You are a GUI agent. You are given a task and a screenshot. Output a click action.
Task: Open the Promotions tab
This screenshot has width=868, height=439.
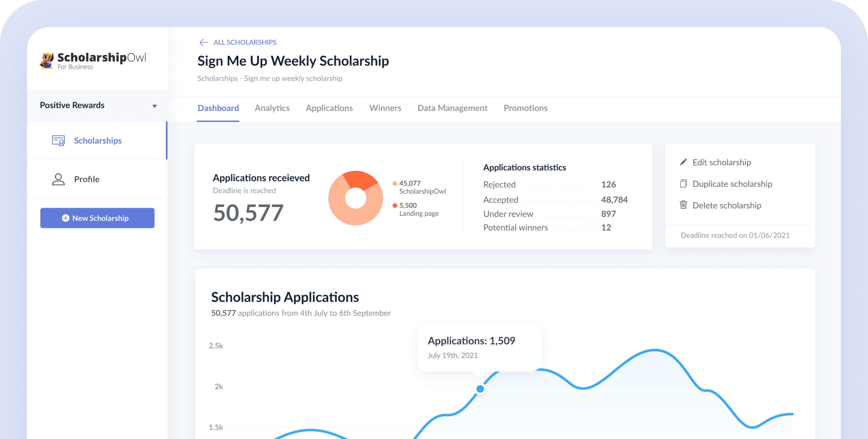point(525,108)
